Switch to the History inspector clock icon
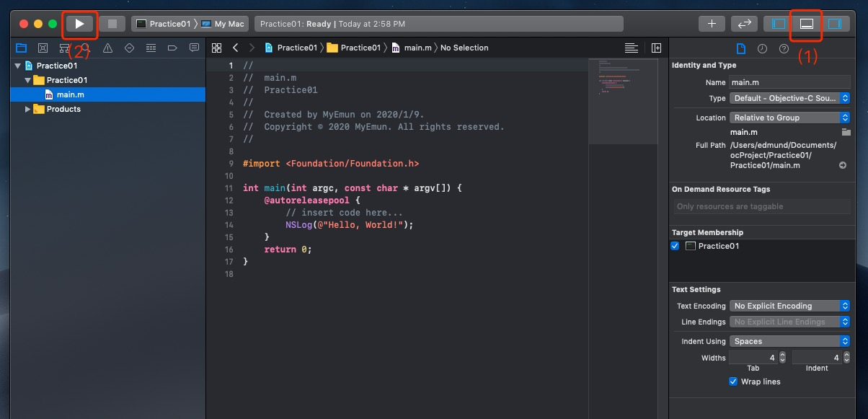 [762, 48]
